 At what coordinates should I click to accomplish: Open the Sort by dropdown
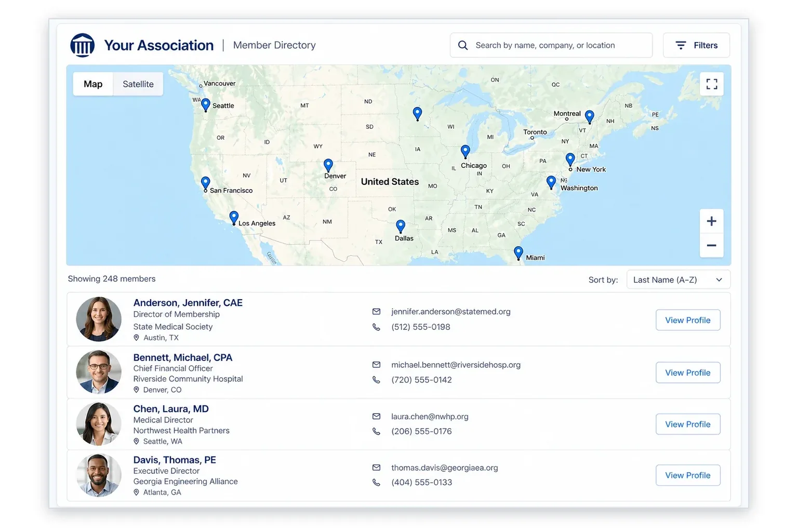tap(679, 280)
